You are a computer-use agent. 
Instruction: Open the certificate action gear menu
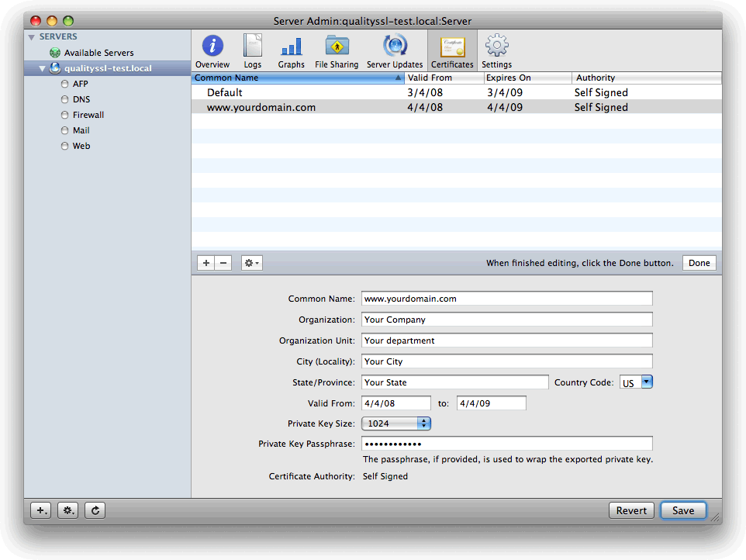252,263
